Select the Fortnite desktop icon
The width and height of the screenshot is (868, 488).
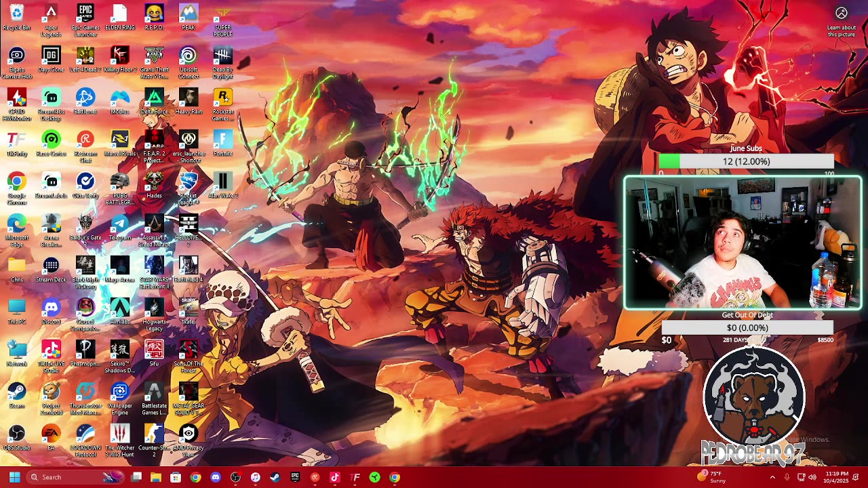(x=223, y=144)
